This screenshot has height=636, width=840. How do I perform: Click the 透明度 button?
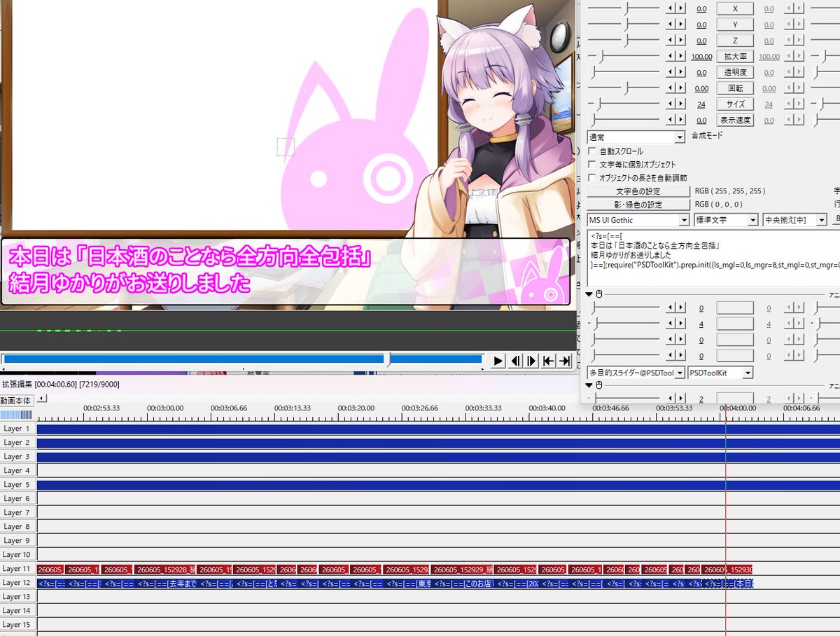pyautogui.click(x=734, y=72)
